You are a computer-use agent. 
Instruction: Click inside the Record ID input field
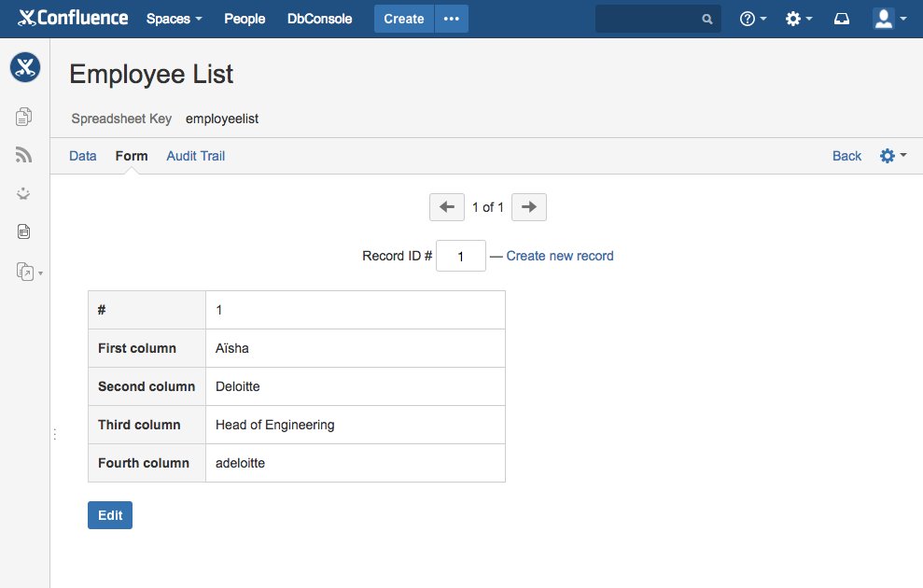coord(460,255)
